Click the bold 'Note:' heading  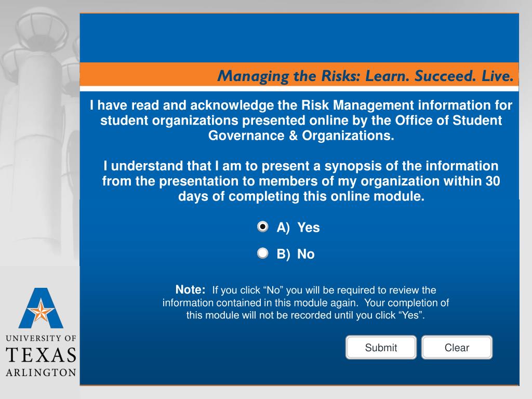(190, 289)
